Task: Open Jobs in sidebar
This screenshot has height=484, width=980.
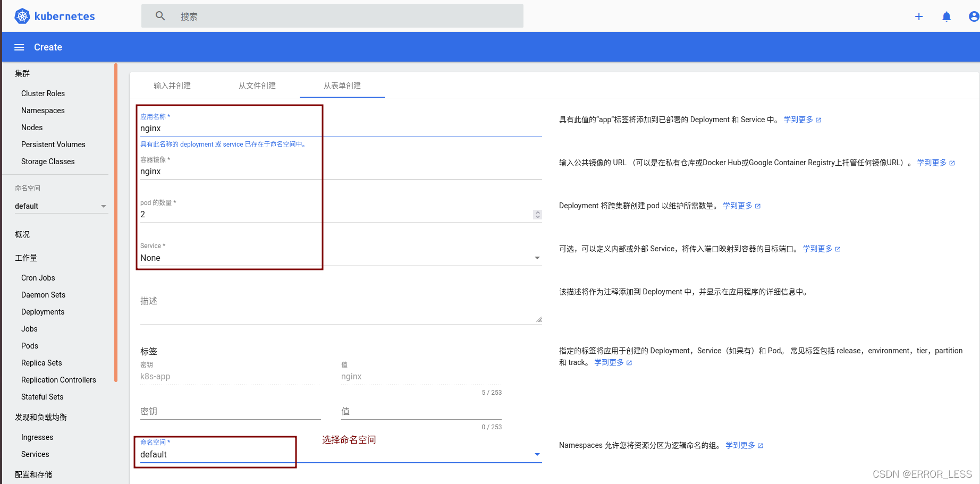Action: 29,329
